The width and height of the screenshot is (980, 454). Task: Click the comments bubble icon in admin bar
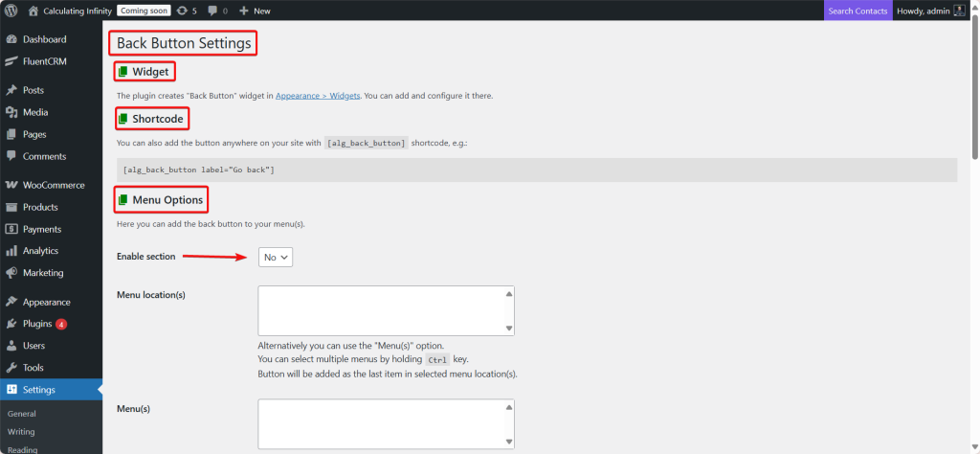pos(213,11)
